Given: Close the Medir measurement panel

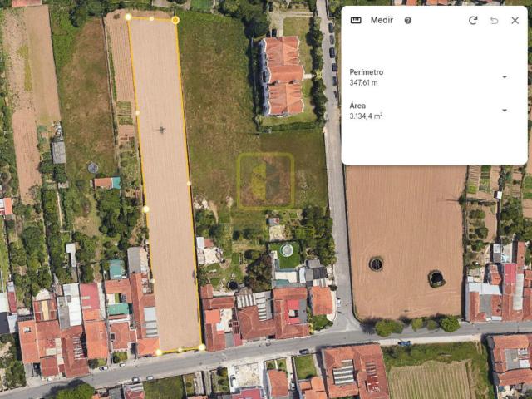Looking at the screenshot, I should [515, 20].
